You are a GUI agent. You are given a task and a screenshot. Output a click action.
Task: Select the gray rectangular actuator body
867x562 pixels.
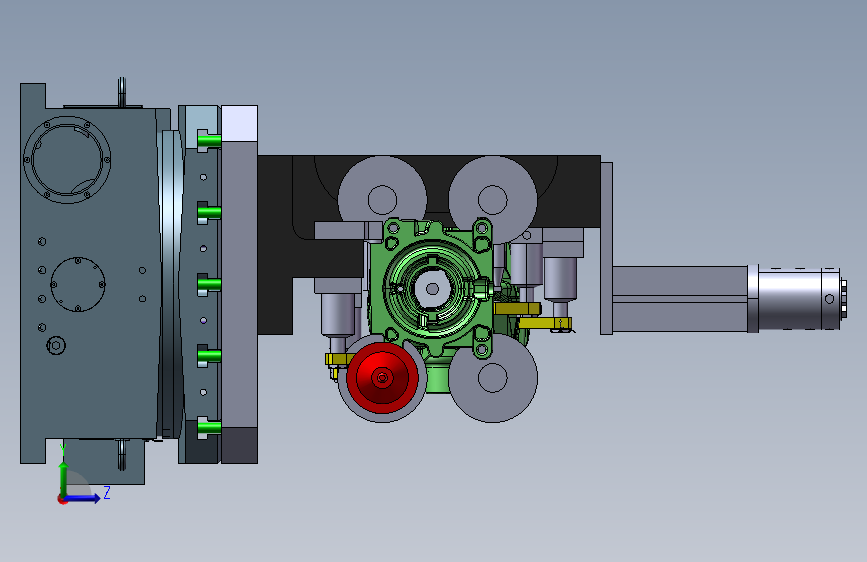pos(680,299)
